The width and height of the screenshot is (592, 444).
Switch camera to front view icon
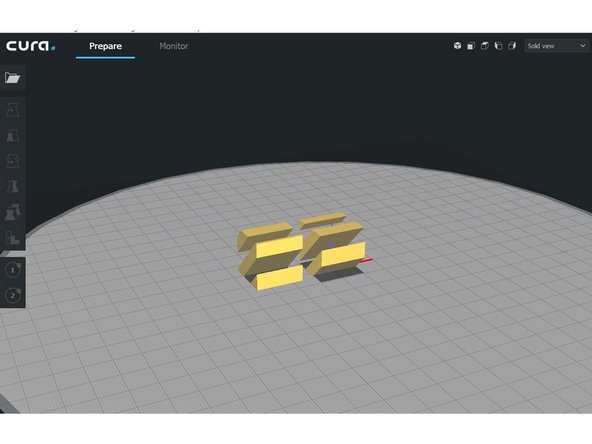pos(471,46)
